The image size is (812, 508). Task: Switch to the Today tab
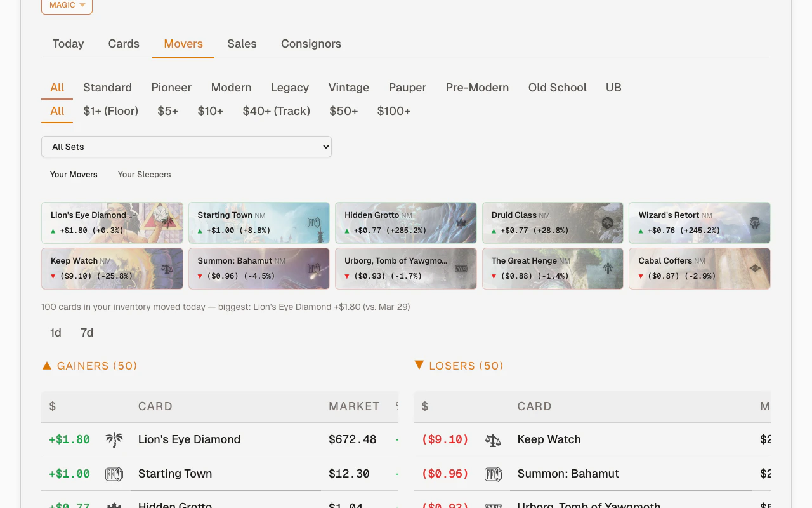click(x=68, y=44)
